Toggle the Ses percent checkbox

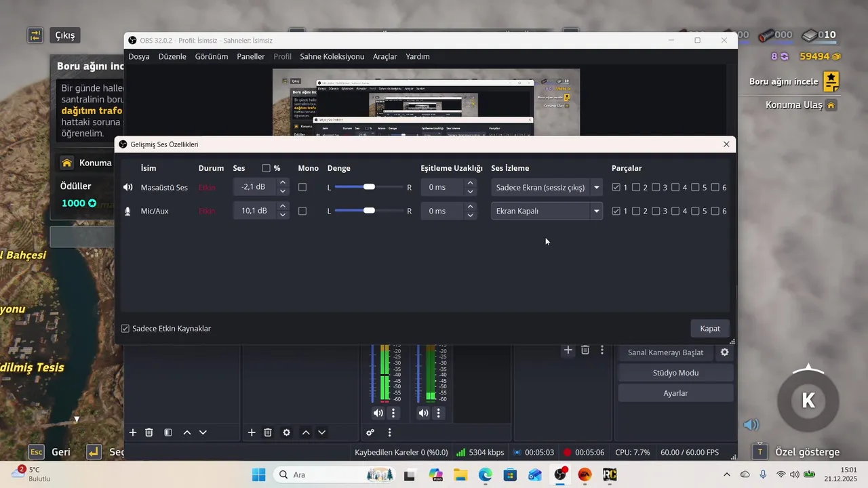click(x=266, y=168)
